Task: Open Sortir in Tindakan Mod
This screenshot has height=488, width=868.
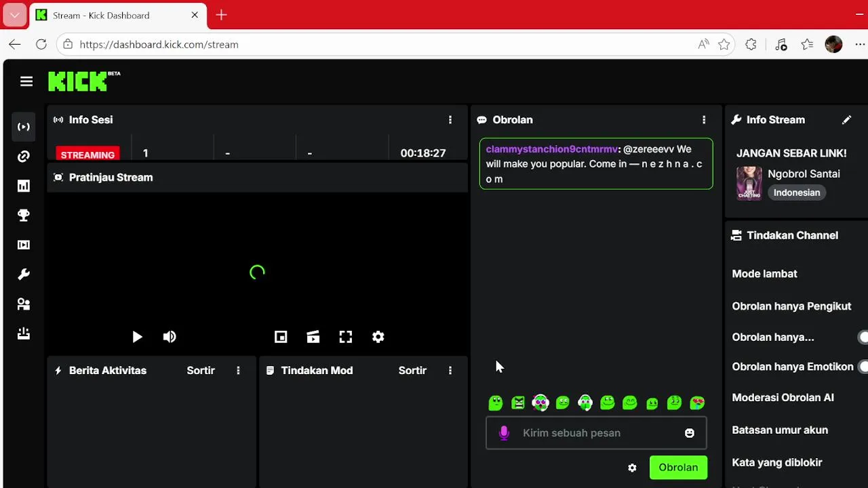Action: coord(412,371)
